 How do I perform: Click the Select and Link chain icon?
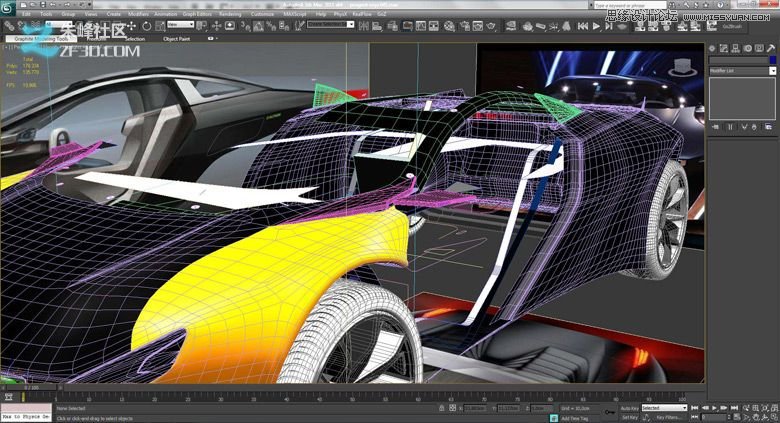pyautogui.click(x=9, y=25)
